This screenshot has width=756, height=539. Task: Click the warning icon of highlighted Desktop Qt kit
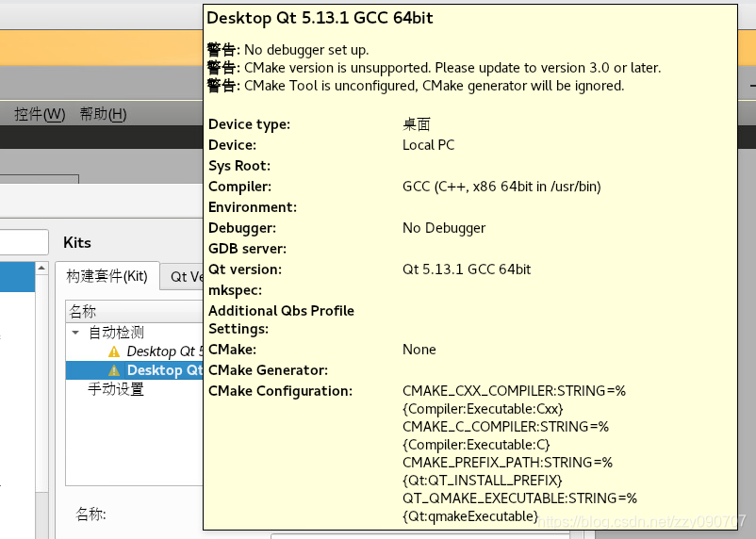(x=114, y=370)
